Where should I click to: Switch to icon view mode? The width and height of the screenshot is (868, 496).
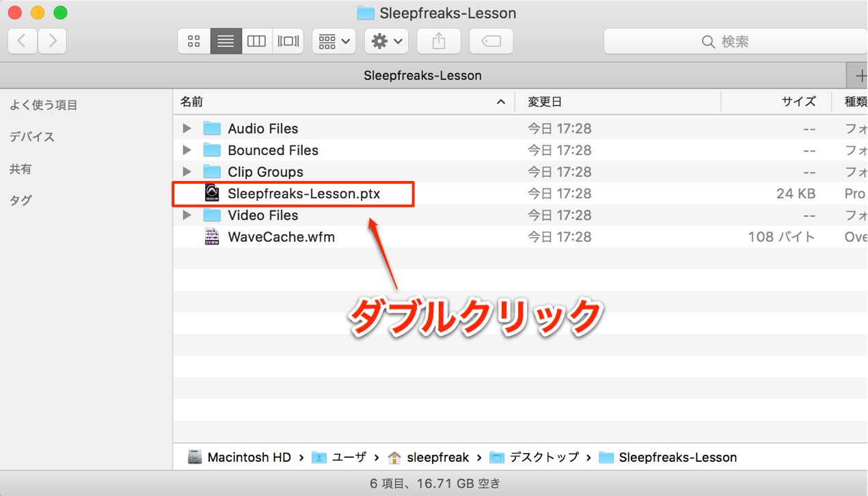(x=194, y=42)
